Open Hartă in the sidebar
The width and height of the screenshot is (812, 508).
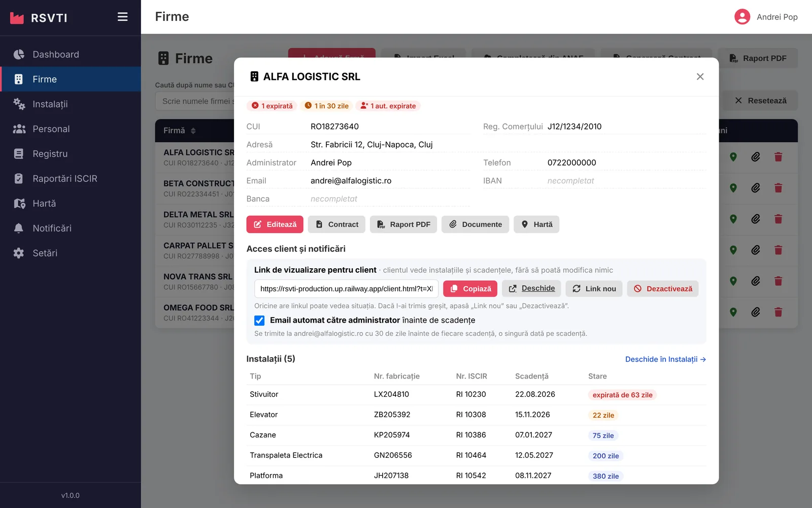click(x=71, y=203)
